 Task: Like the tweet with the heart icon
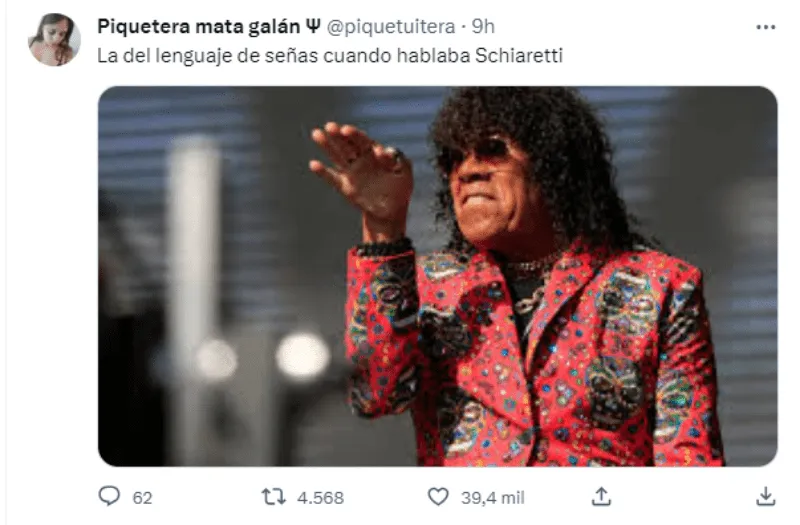[x=438, y=496]
